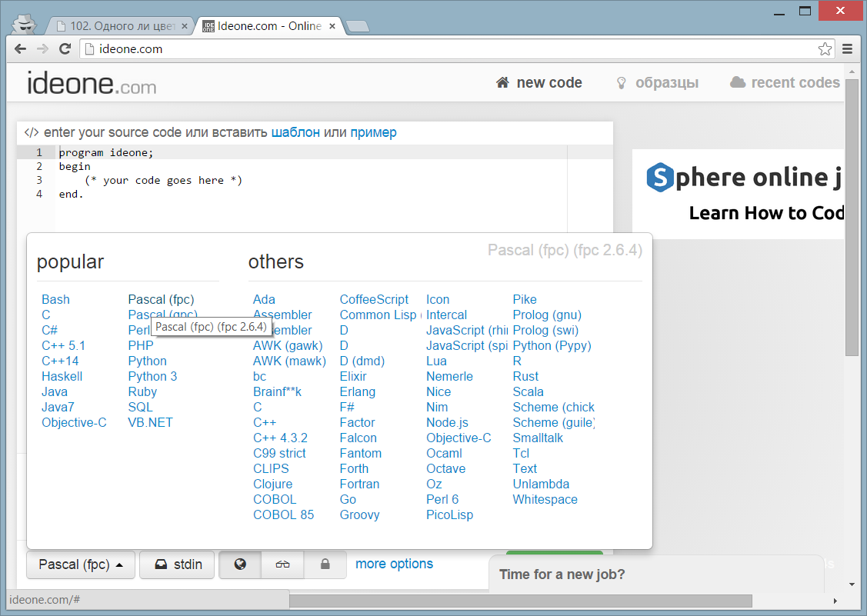
Task: Open the Chrome hamburger menu
Action: tap(847, 48)
